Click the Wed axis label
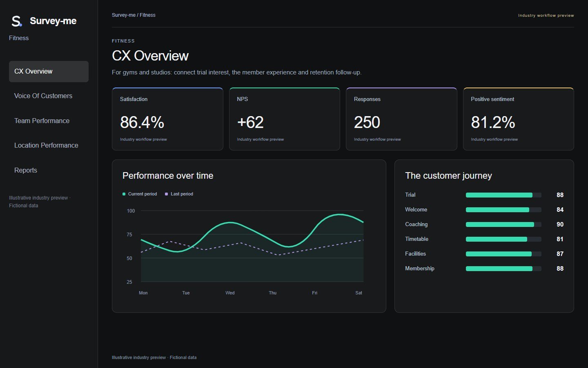Screen dimensions: 588x368 click(230, 293)
